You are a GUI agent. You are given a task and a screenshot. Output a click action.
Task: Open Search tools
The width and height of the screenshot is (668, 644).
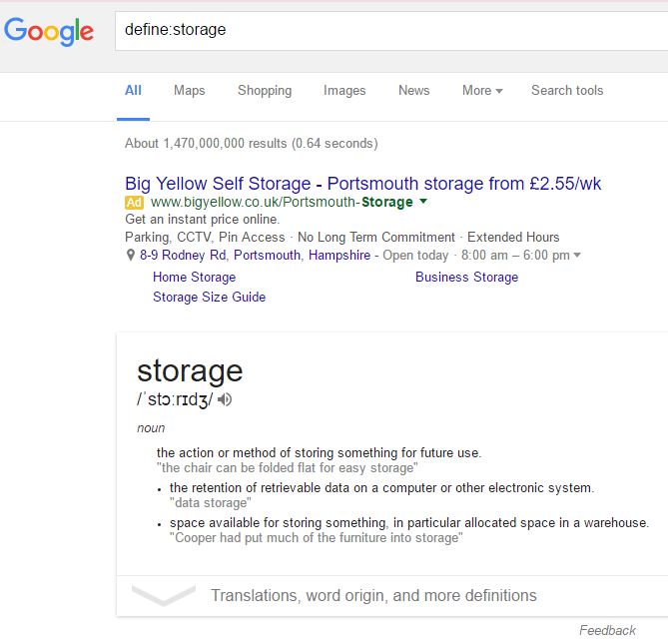click(x=567, y=90)
